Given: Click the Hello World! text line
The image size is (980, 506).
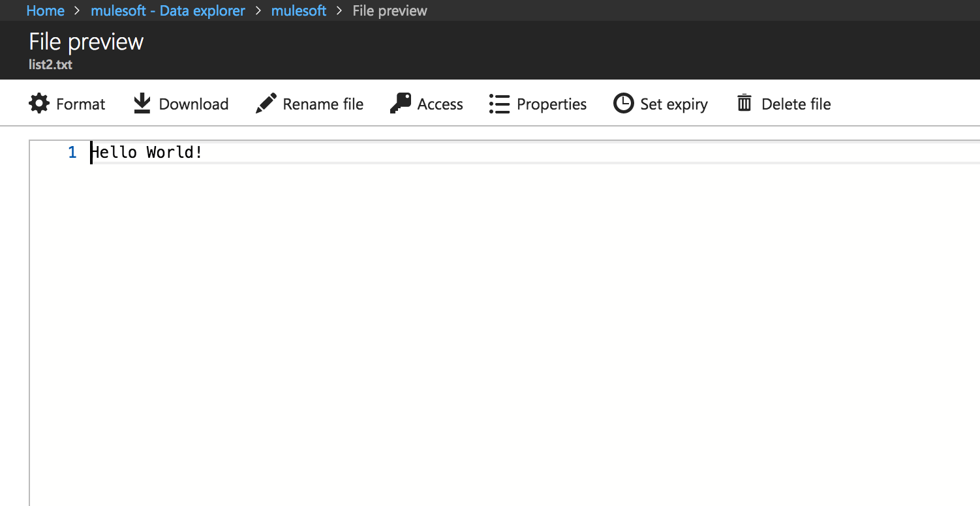Looking at the screenshot, I should pos(147,152).
